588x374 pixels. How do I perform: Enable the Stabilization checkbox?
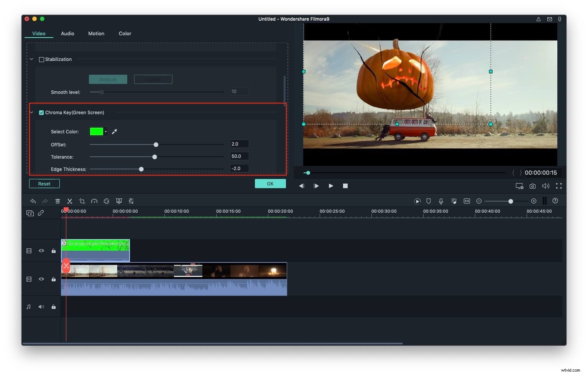41,59
